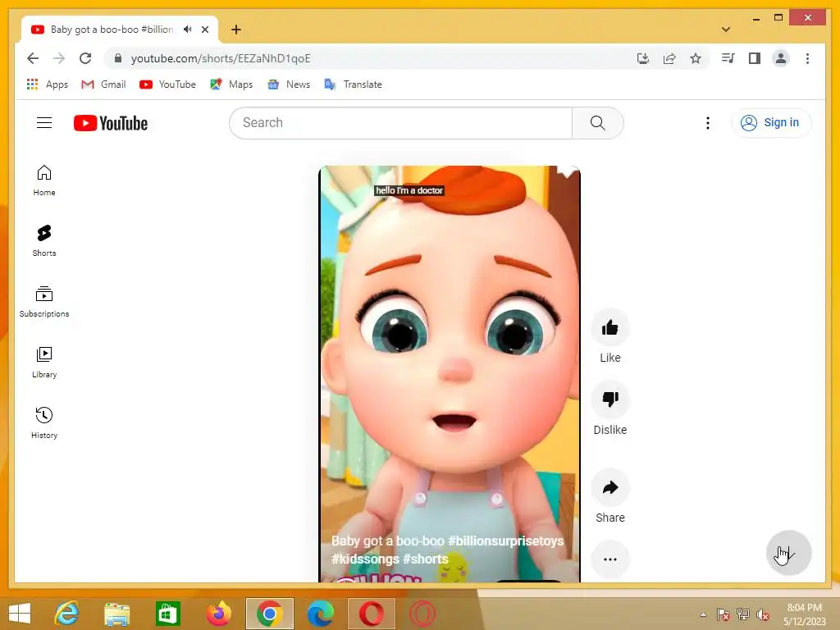The width and height of the screenshot is (840, 630).
Task: Go to Home in YouTube sidebar
Action: click(x=44, y=180)
